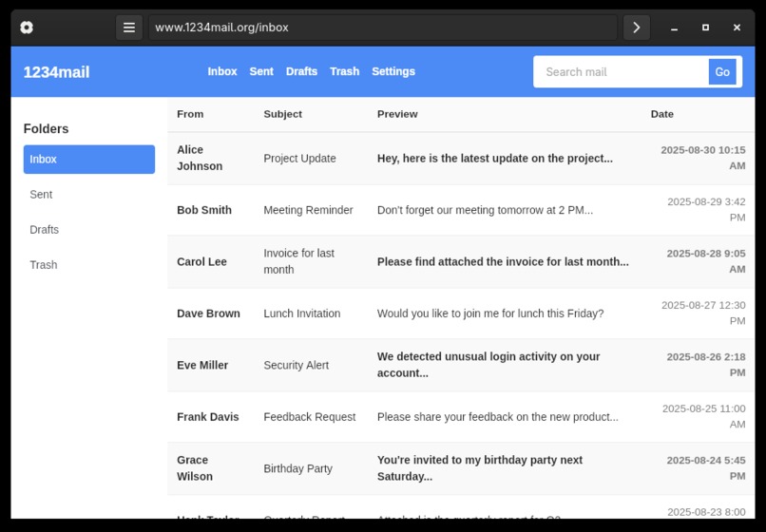766x532 pixels.
Task: Click preview 'Please find attached the invoice'
Action: tap(503, 262)
